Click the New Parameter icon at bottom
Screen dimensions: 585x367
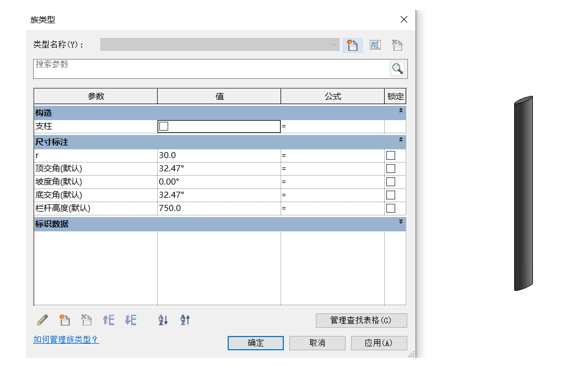coord(65,320)
